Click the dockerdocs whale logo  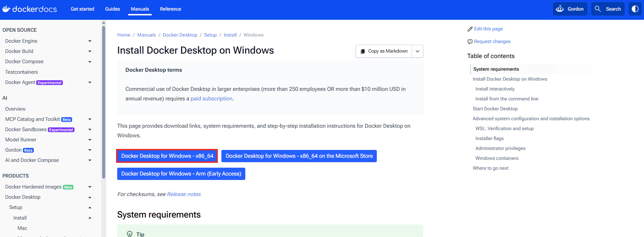point(30,9)
